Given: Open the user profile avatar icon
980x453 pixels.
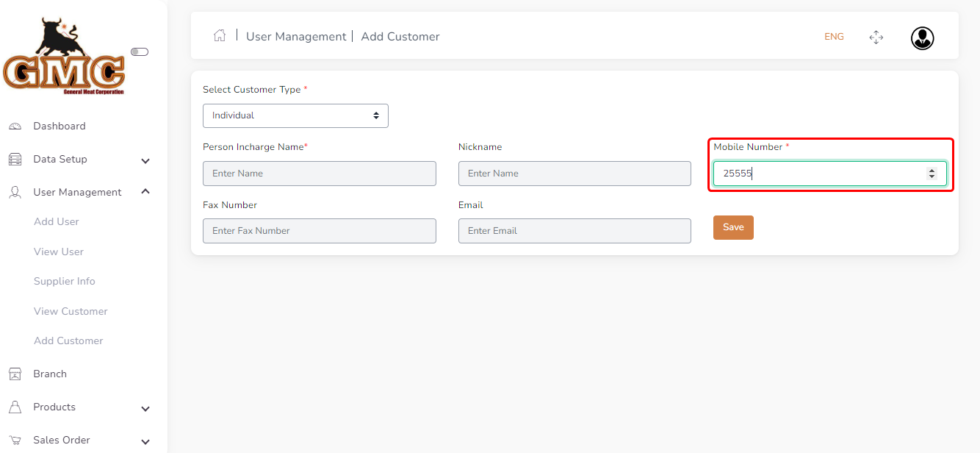Looking at the screenshot, I should (922, 38).
